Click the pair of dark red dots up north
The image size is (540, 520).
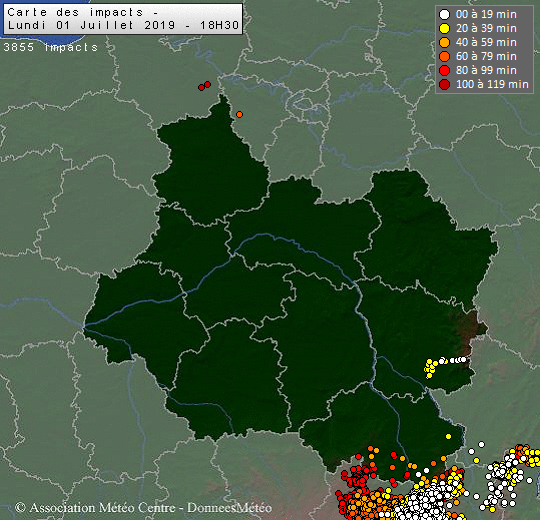coord(205,86)
